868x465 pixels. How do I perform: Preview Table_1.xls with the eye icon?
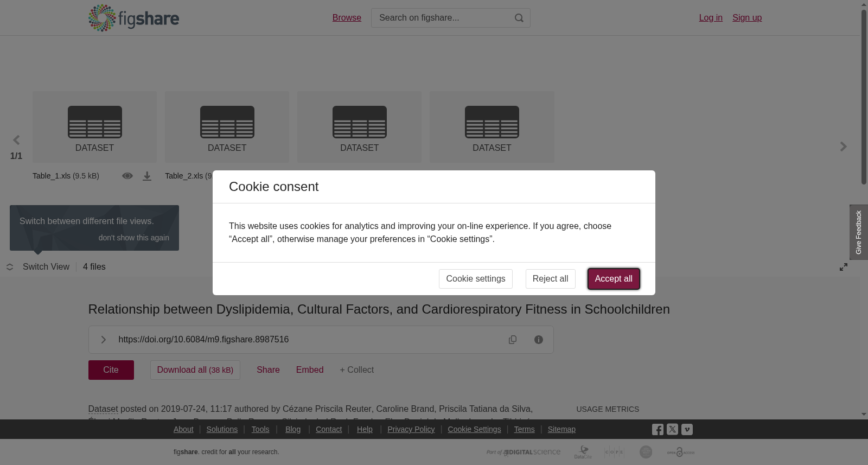coord(127,176)
